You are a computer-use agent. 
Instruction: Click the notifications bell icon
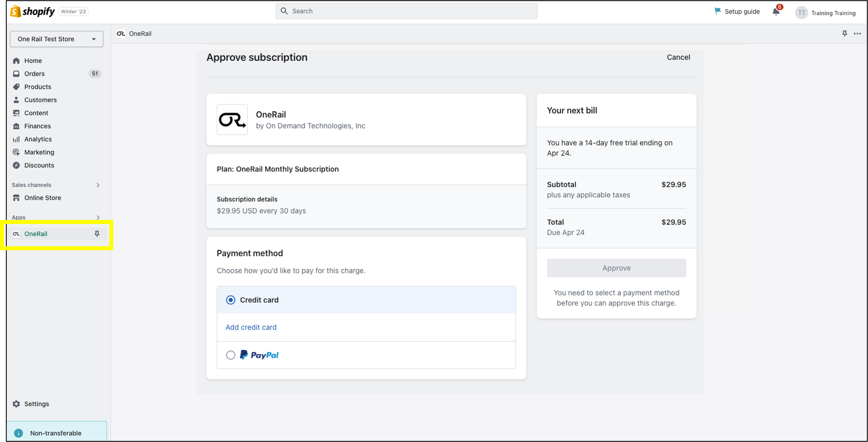(776, 12)
